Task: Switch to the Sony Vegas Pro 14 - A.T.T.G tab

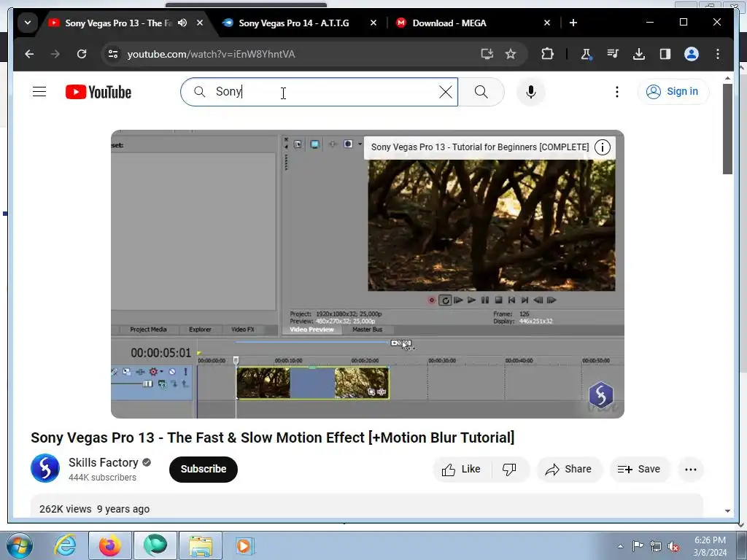Action: [293, 23]
